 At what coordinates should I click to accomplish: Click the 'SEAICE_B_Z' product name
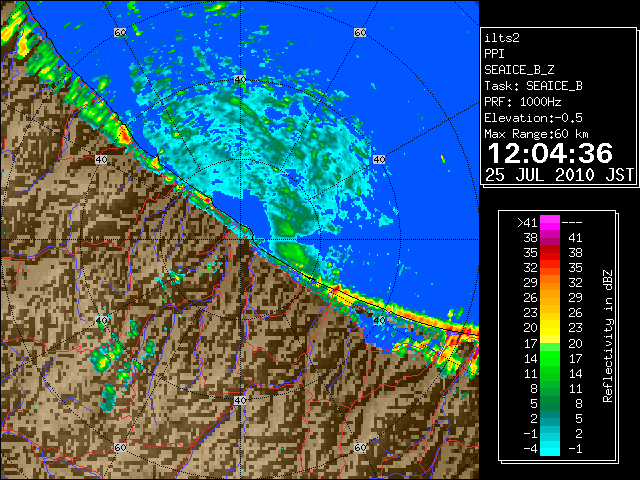pyautogui.click(x=519, y=70)
